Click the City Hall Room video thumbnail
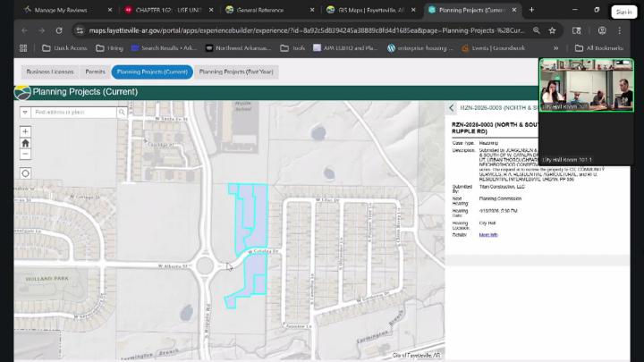This screenshot has height=362, width=644. (587, 85)
